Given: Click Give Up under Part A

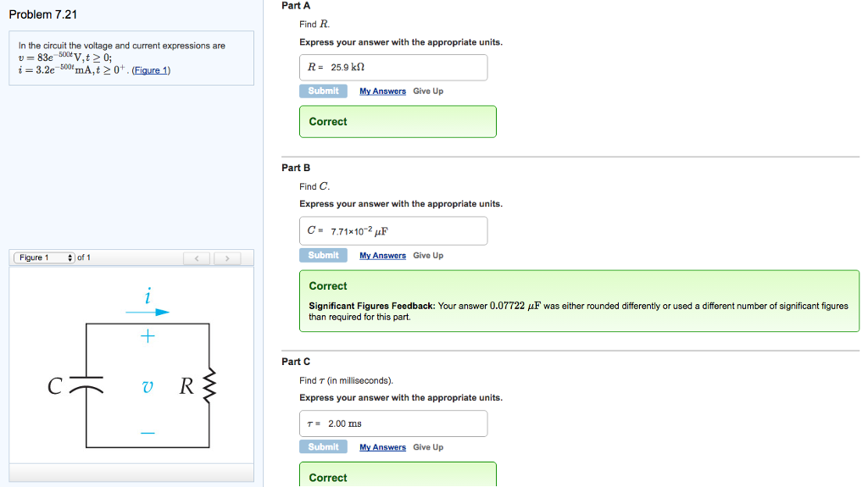Looking at the screenshot, I should (428, 91).
